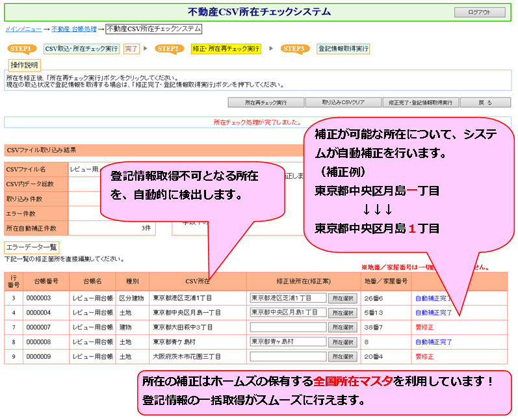This screenshot has width=518, height=420.
Task: Click the 修正完了・登記情報取得実行 button
Action: coord(421,103)
